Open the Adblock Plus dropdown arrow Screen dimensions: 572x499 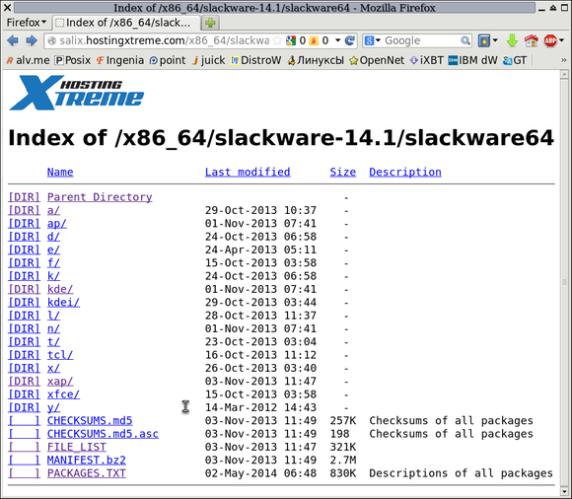coord(561,40)
